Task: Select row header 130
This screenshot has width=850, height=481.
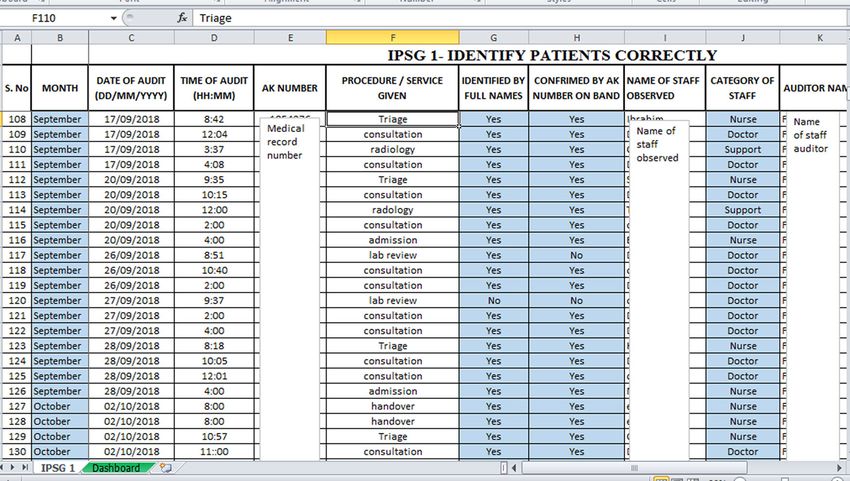Action: click(x=17, y=452)
